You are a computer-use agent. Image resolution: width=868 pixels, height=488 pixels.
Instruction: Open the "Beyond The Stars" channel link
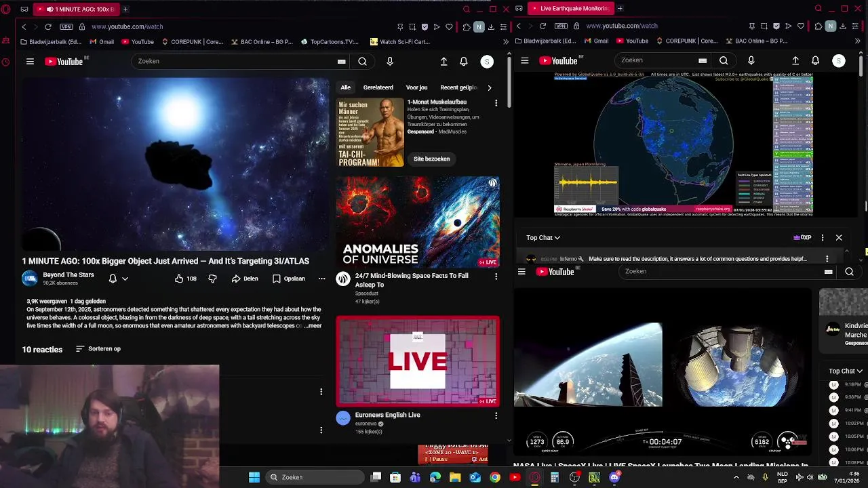tap(68, 275)
